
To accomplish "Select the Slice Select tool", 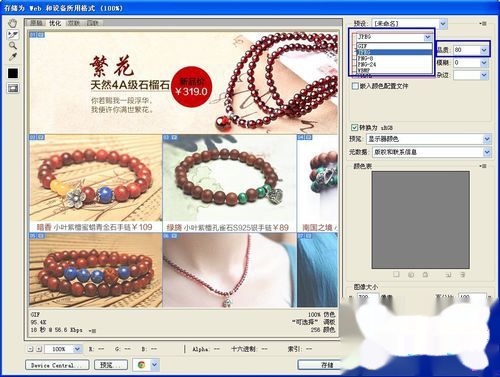I will tap(13, 34).
